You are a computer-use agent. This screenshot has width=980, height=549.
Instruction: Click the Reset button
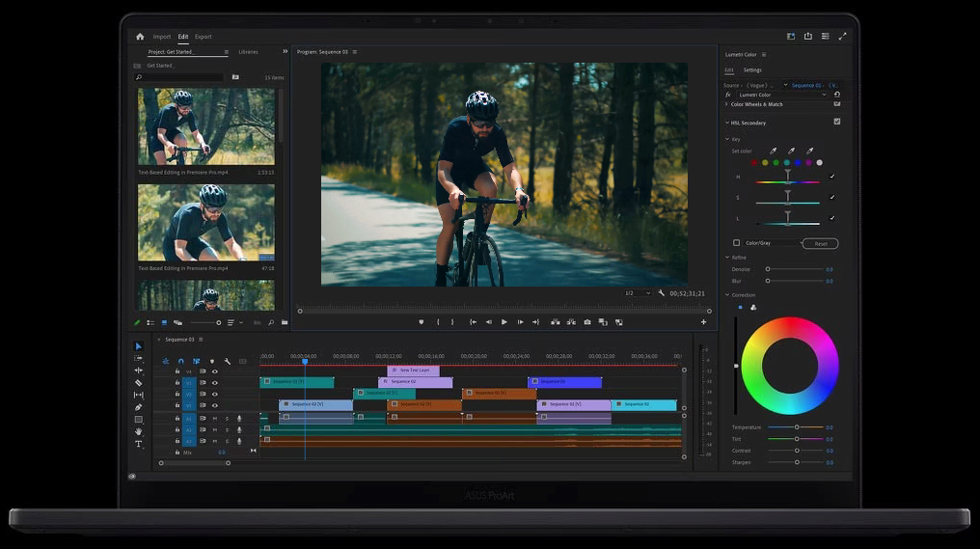(x=820, y=243)
